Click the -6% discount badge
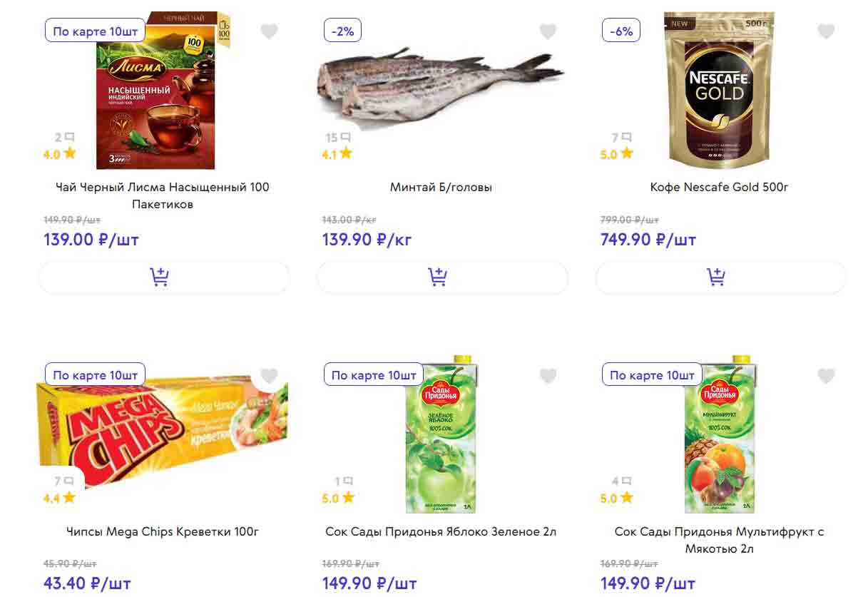 (621, 31)
